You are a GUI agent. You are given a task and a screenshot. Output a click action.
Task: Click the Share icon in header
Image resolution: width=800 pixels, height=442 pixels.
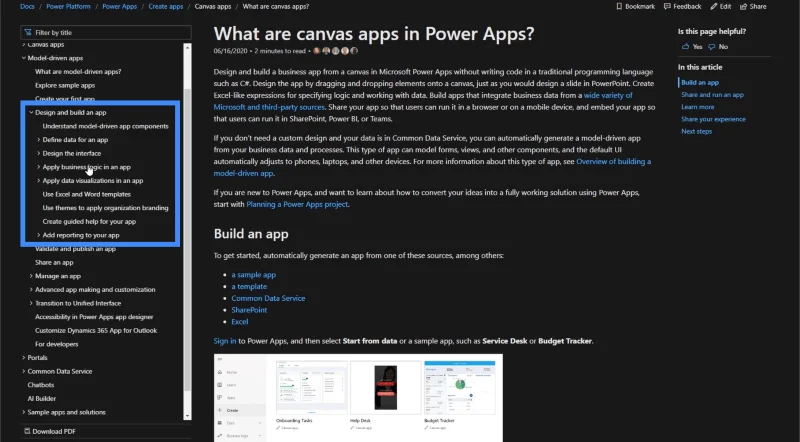pos(743,7)
